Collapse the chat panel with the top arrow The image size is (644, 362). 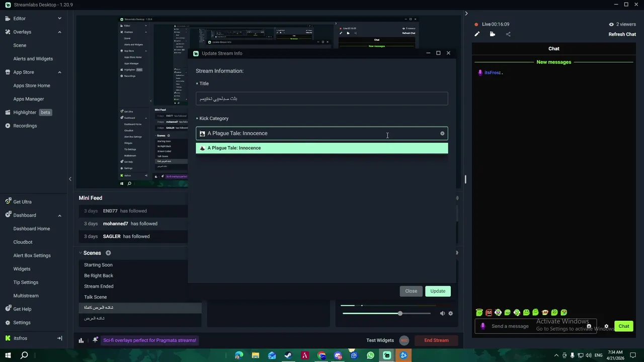coord(466,14)
